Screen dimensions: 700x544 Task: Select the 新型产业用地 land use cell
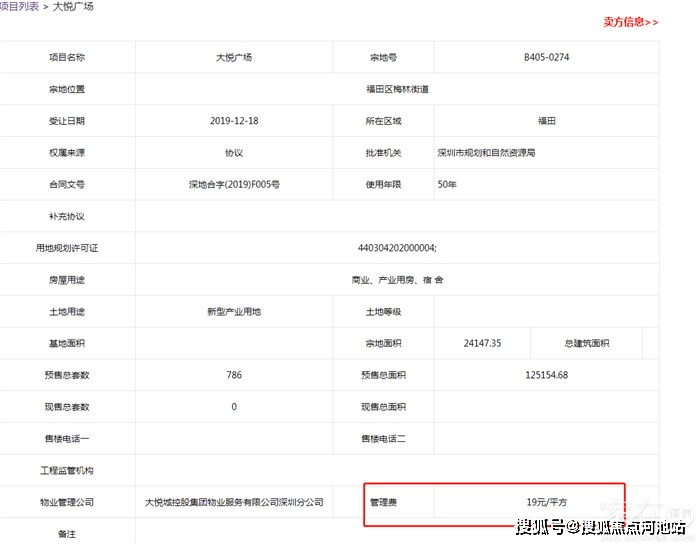point(234,311)
